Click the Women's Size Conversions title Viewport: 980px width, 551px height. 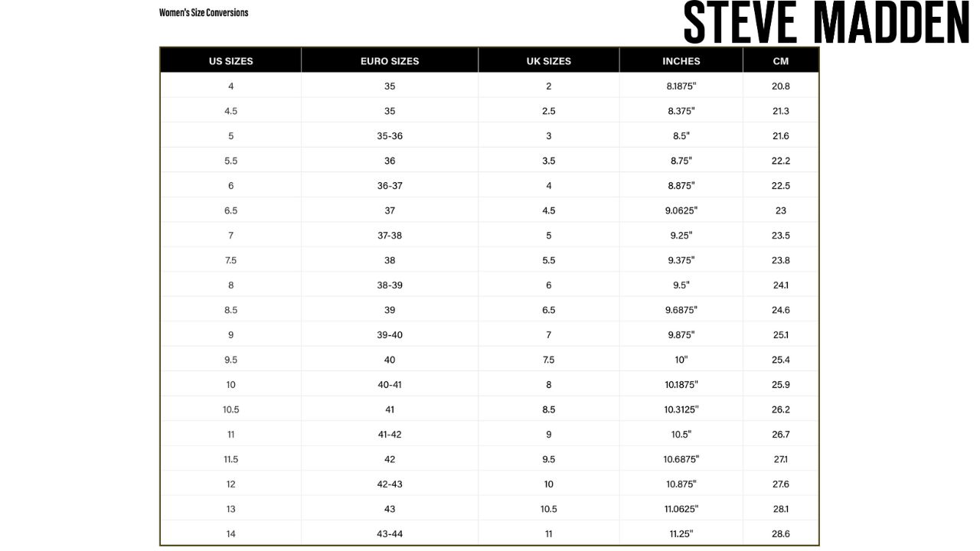pyautogui.click(x=204, y=12)
